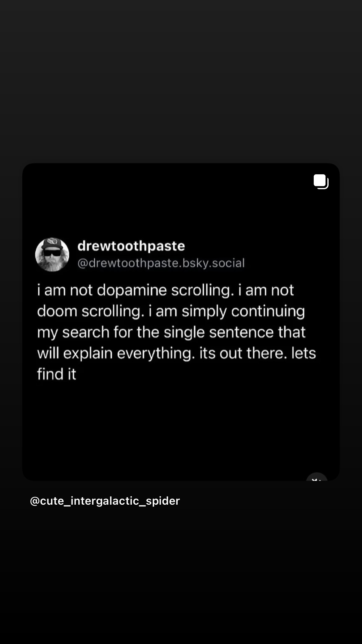362x644 pixels.
Task: Open the @drewtoothpaste.bsky.social handle
Action: 161,263
